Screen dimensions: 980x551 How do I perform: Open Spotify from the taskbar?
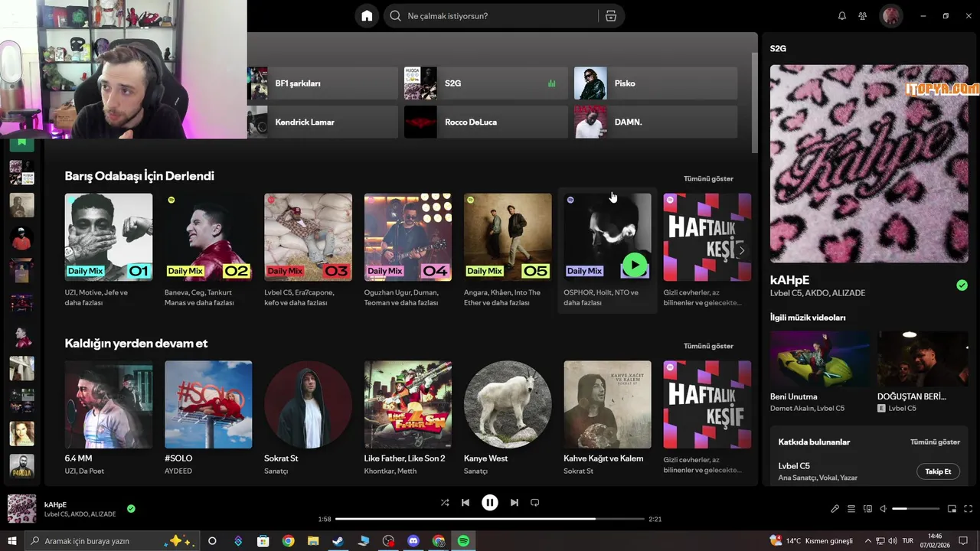click(x=463, y=541)
